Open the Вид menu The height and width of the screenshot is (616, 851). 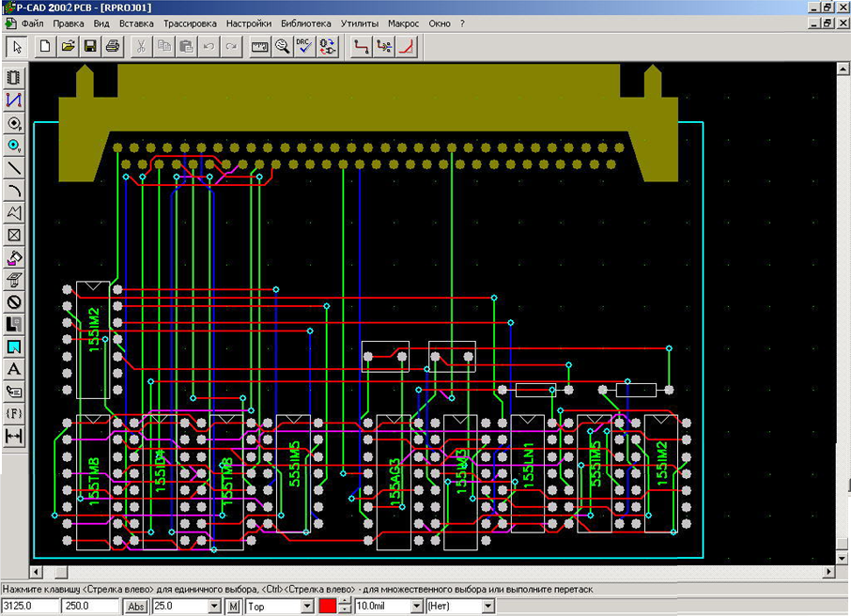click(101, 23)
